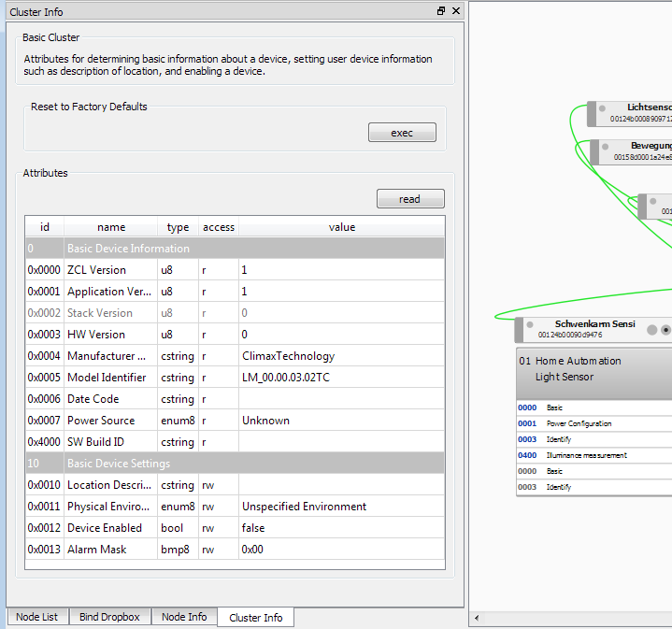Screen dimensions: 672x629
Task: Click the ClimaxTechnology value cell
Action: click(x=341, y=356)
